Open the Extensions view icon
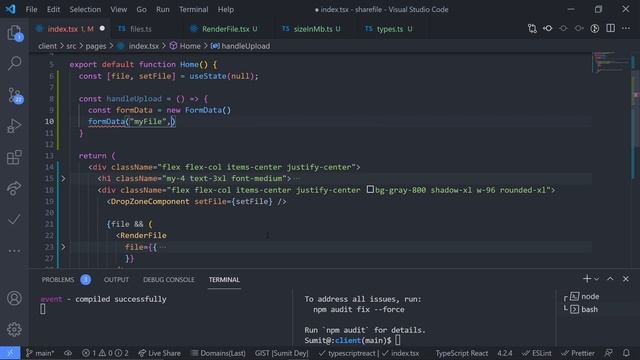Viewport: 640px width, 360px height. click(14, 157)
